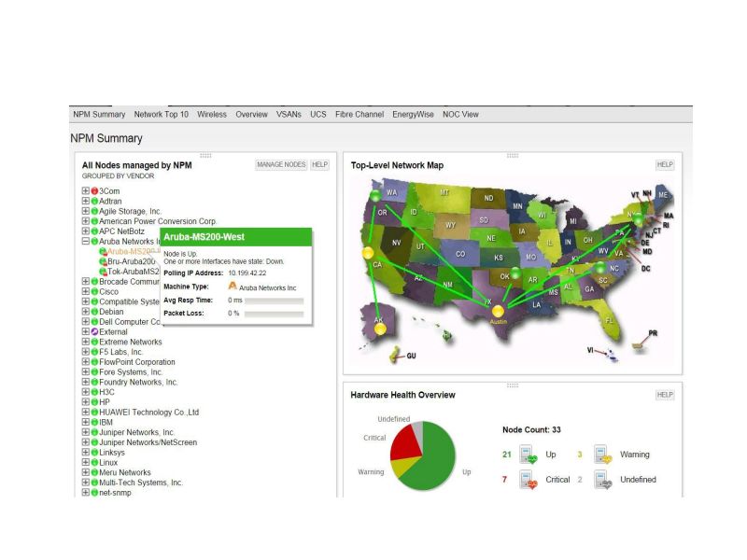Click the Packet Loss bar
Viewport: 747px width, 560px height.
(274, 314)
